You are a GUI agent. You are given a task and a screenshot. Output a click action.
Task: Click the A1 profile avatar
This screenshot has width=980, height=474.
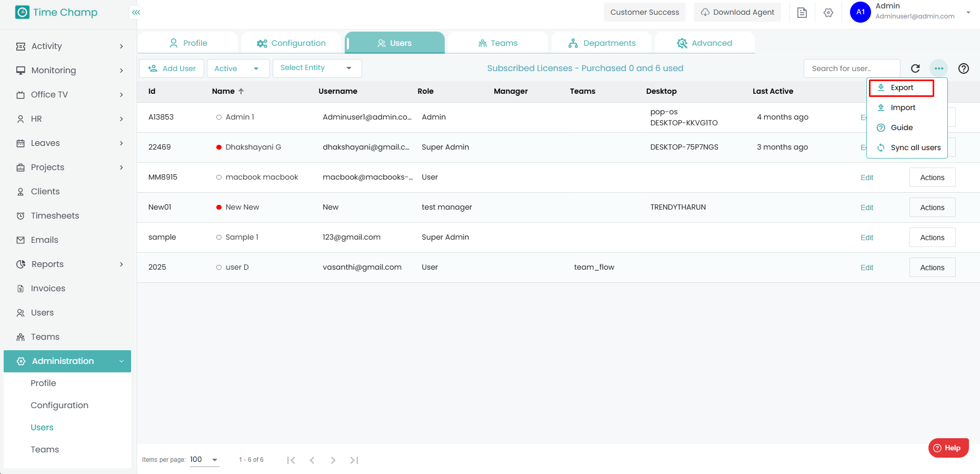[861, 12]
